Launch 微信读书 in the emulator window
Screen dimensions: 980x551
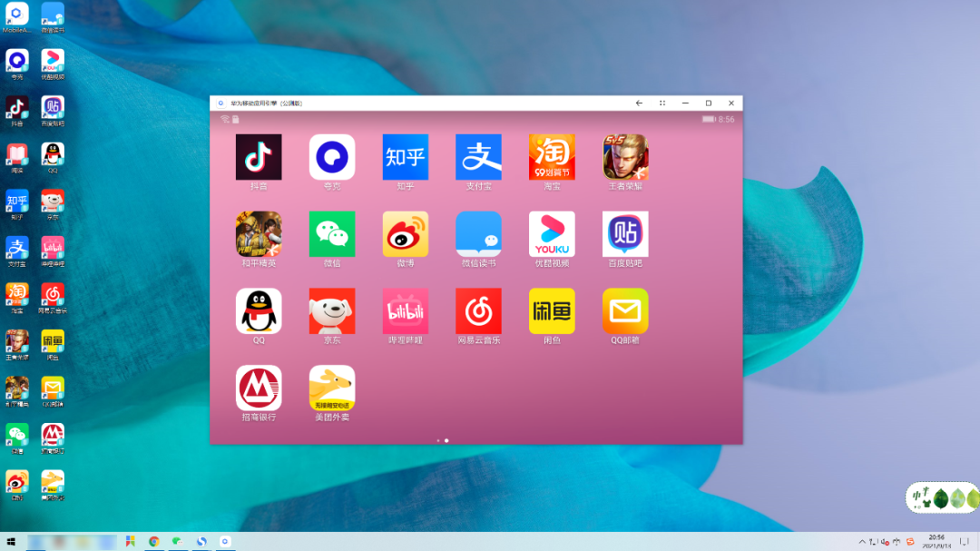[478, 234]
